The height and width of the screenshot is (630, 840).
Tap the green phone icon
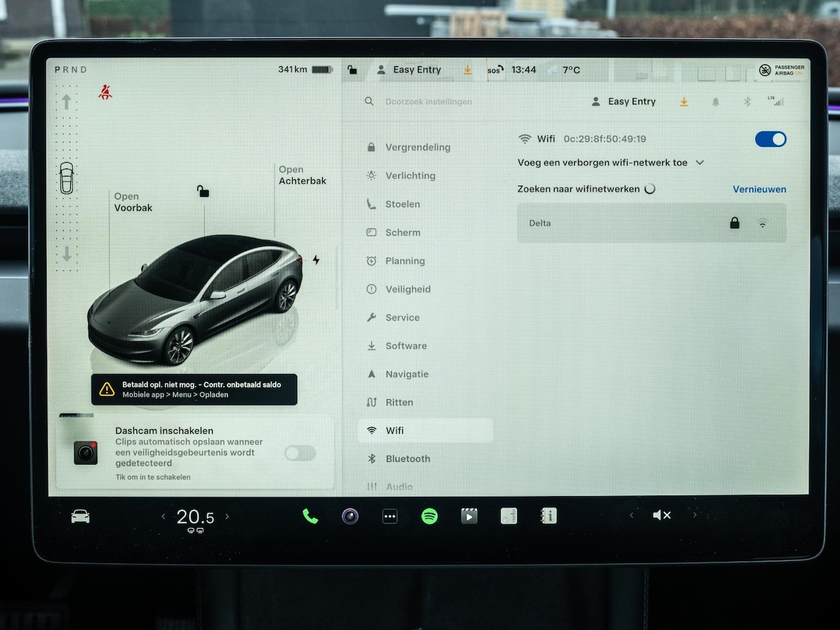[x=310, y=516]
